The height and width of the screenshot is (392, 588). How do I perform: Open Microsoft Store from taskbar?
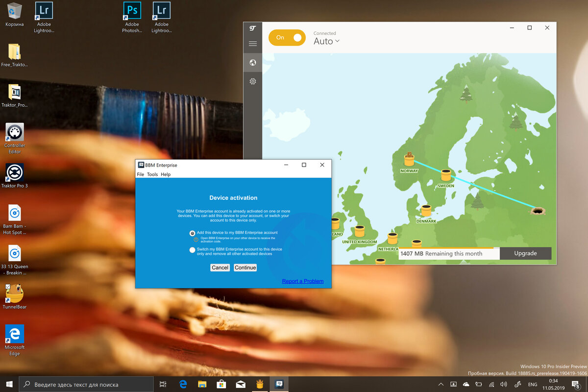point(221,384)
